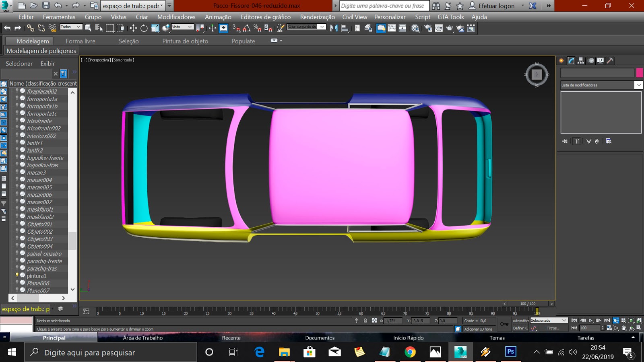Toggle the Automático auto key mode
Screen dimensions: 644x362
tap(520, 321)
